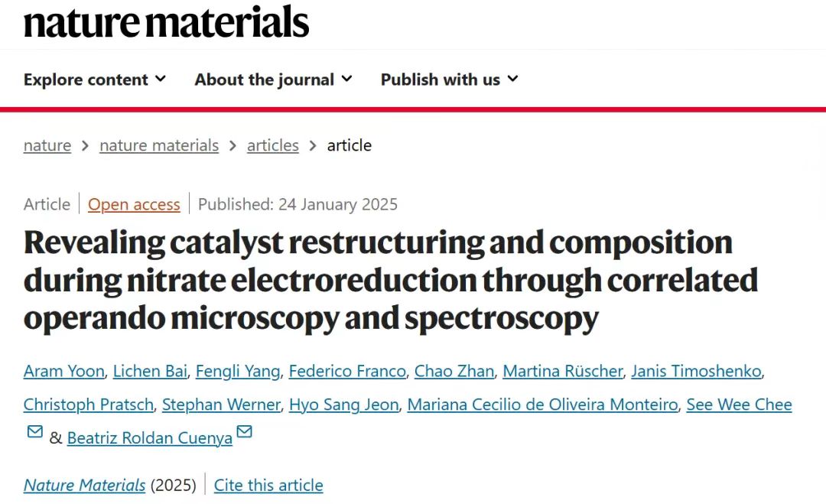
Task: View author Mariana Cecilio de Oliveira Monteiro
Action: click(x=542, y=405)
